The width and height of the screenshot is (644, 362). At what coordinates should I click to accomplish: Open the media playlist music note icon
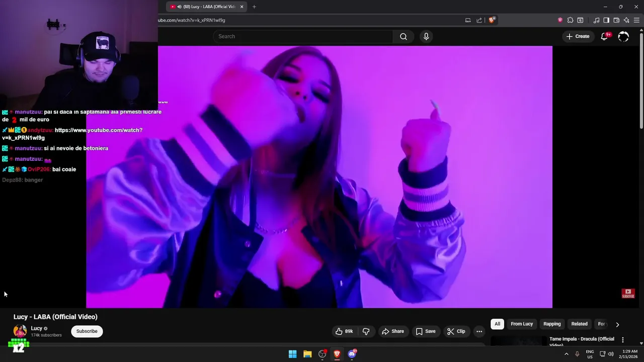tap(596, 20)
